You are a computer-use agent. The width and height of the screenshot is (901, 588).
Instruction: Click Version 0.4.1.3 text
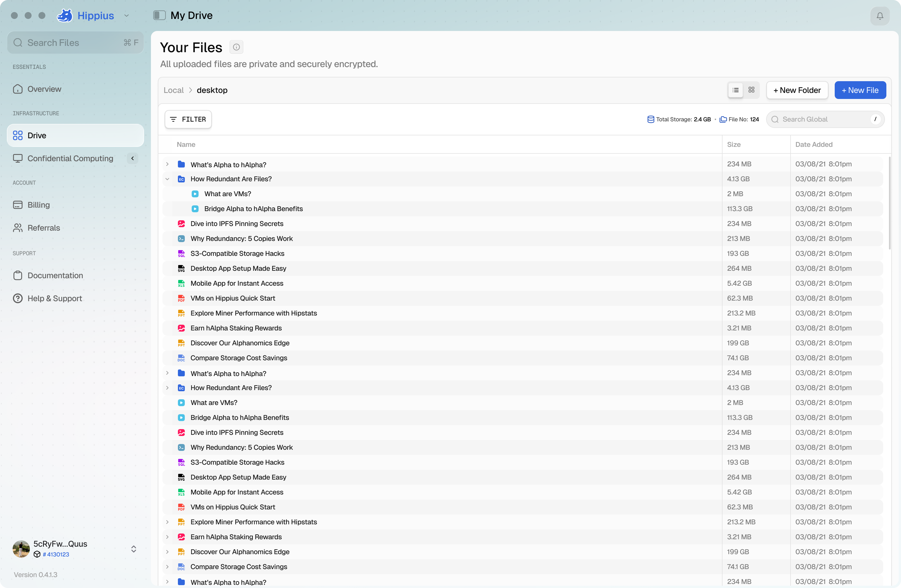coord(36,575)
